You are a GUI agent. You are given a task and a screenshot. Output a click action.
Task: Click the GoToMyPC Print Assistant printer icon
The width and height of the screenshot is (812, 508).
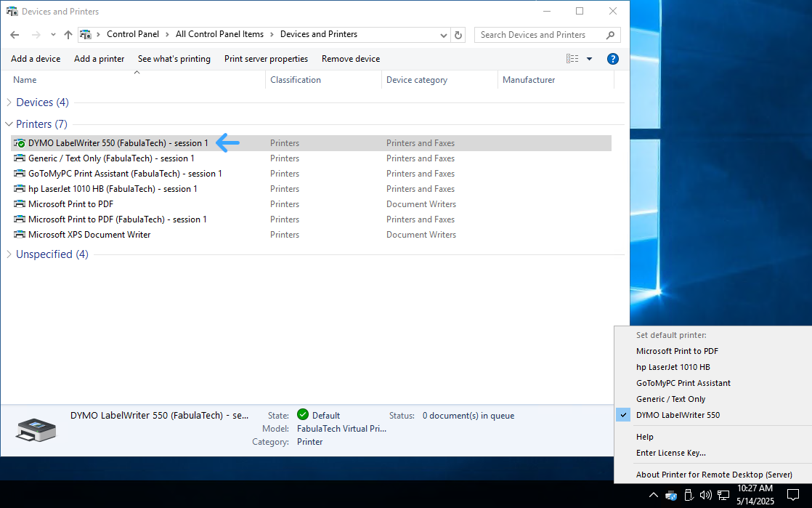point(19,174)
